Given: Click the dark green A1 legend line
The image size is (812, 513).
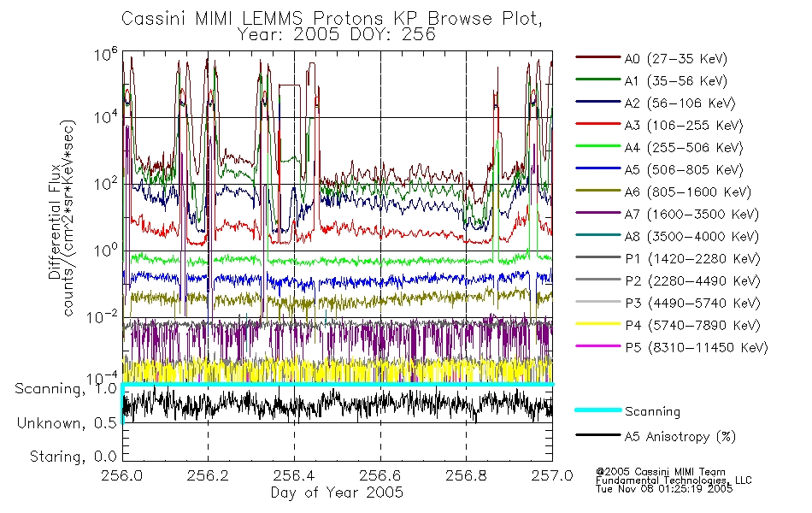Looking at the screenshot, I should click(x=598, y=79).
